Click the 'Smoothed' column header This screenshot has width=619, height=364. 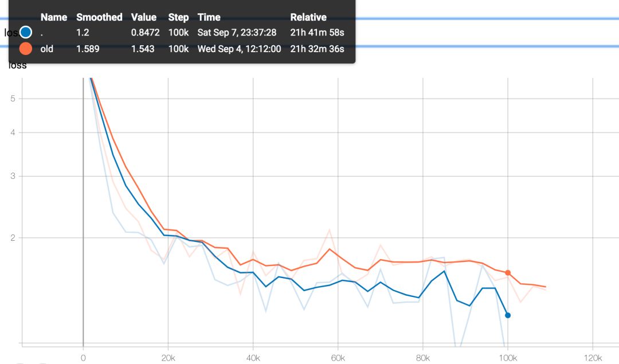99,17
